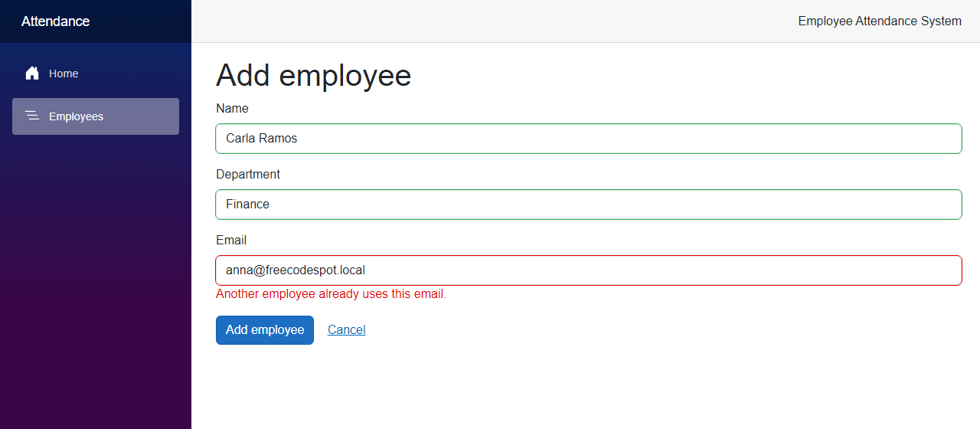The image size is (980, 429).
Task: Click the Email field label
Action: [231, 241]
